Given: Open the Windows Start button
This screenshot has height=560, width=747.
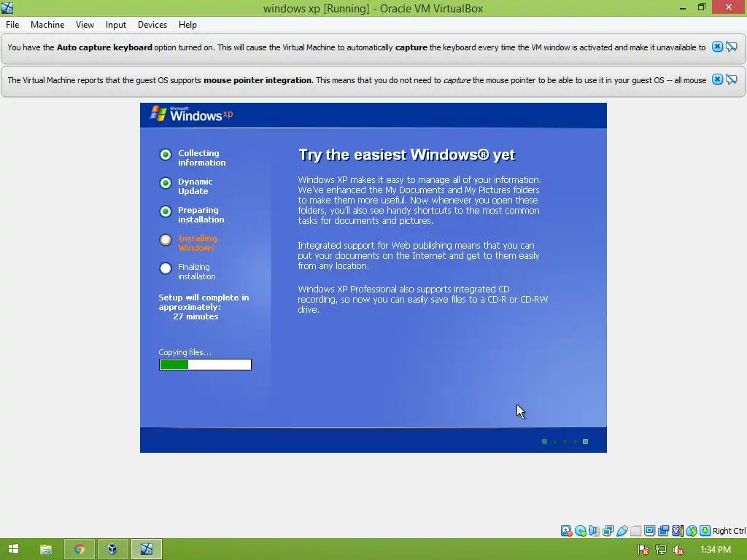Looking at the screenshot, I should click(x=13, y=549).
